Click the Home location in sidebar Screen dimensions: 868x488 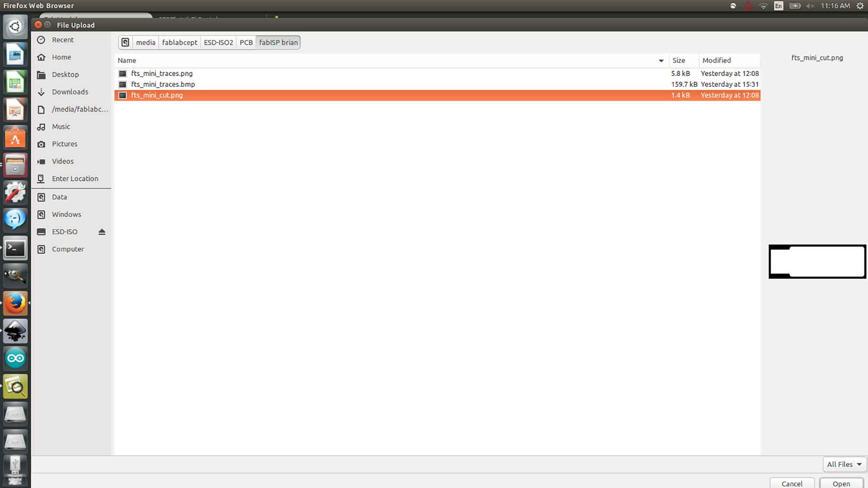pos(61,56)
